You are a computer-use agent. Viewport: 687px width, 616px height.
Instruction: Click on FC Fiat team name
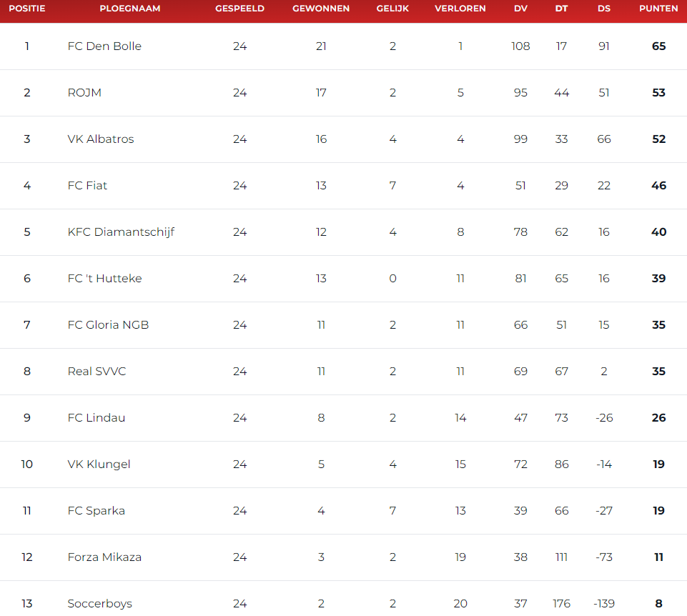87,185
